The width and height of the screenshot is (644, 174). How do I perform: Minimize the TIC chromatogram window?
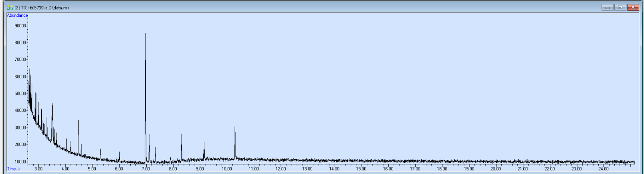pyautogui.click(x=608, y=8)
